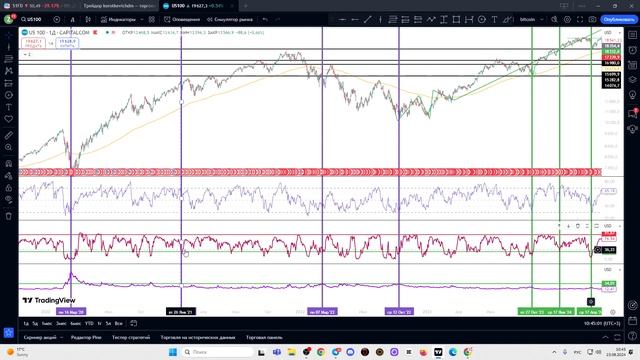The image size is (640, 360).
Task: Click the bottom panel maximize icon beside the collapse chevron
Action: (x=617, y=337)
